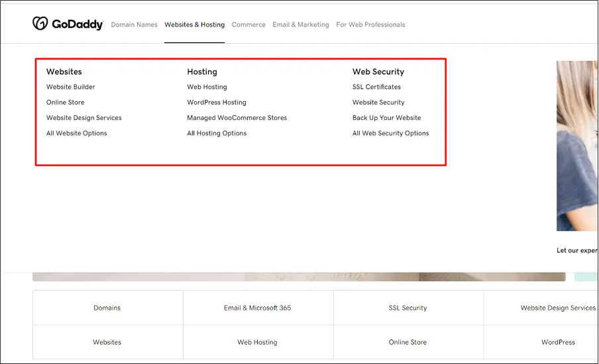Click the Domains tile button
Viewport: 599px width, 364px height.
107,308
